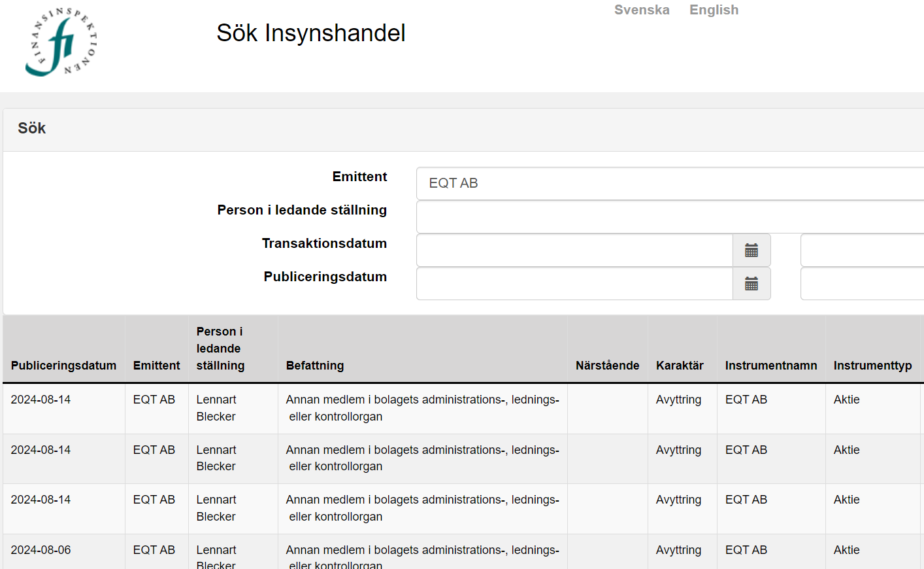Sort by Emittent column header
Screen dimensions: 924x569
[x=156, y=366]
